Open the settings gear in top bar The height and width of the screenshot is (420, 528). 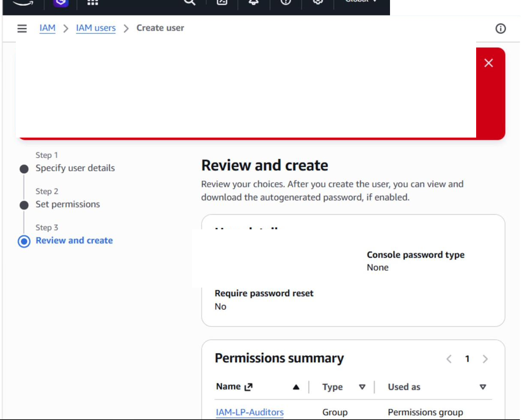click(318, 2)
